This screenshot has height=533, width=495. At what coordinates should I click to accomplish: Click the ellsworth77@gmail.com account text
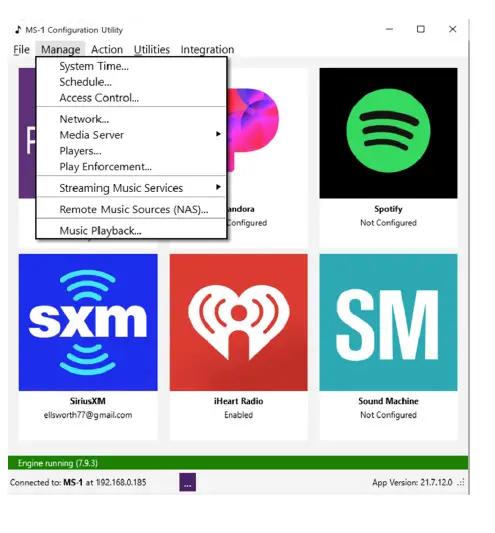(x=88, y=415)
